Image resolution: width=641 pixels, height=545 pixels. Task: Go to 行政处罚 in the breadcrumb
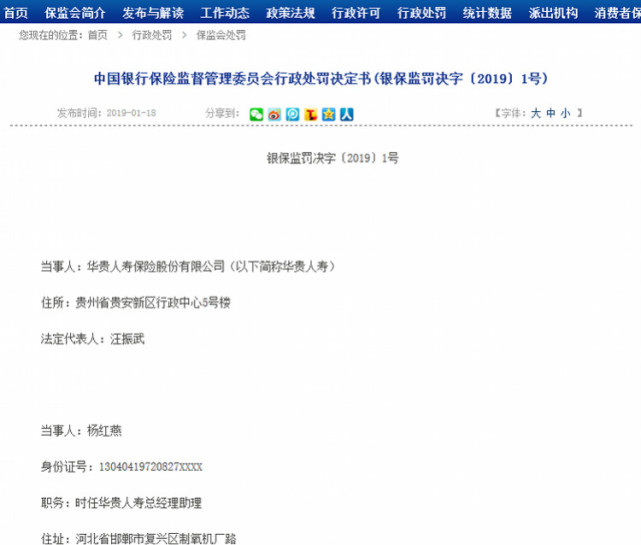pyautogui.click(x=152, y=35)
